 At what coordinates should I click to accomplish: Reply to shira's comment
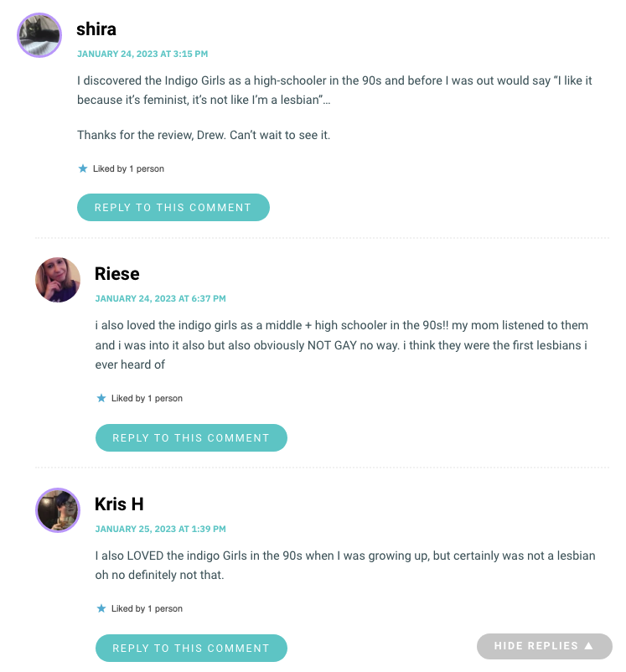[173, 208]
